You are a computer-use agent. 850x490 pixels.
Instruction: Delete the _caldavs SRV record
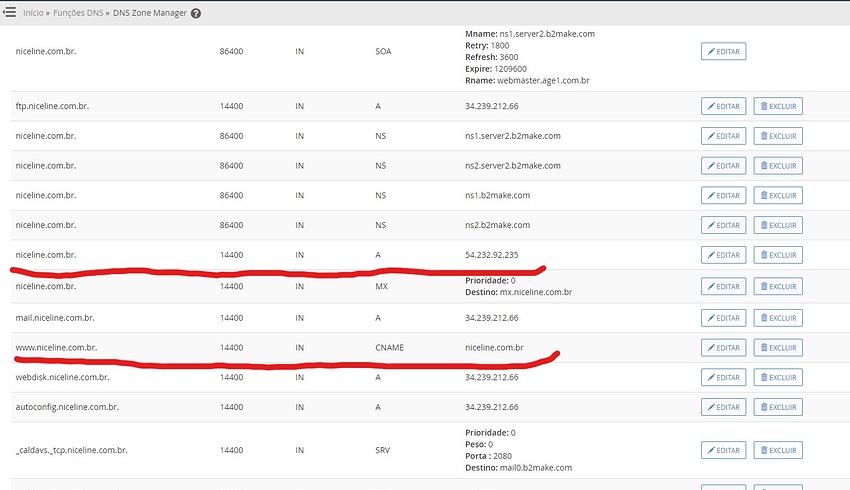coord(778,450)
